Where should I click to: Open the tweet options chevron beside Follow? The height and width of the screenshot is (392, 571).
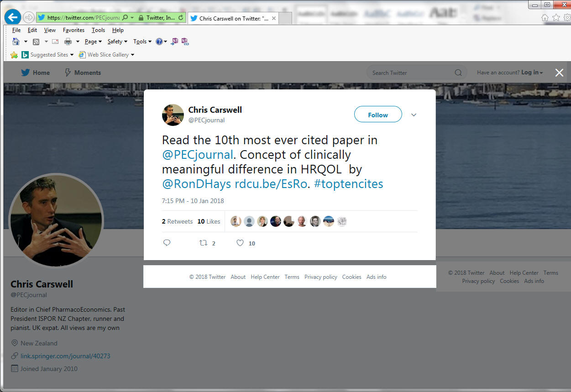click(414, 115)
